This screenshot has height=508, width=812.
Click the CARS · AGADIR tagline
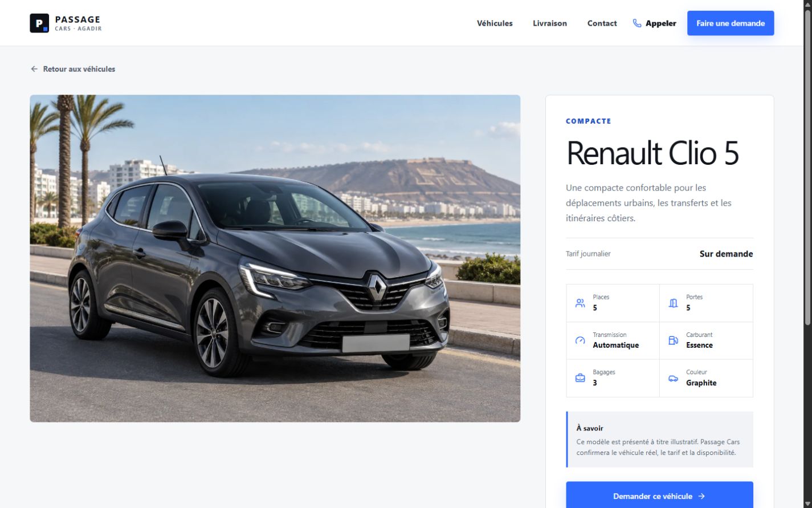point(78,29)
